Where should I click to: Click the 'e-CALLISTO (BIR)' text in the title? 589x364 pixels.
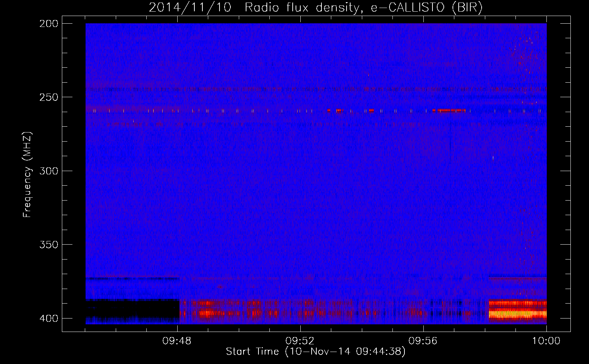coord(426,8)
